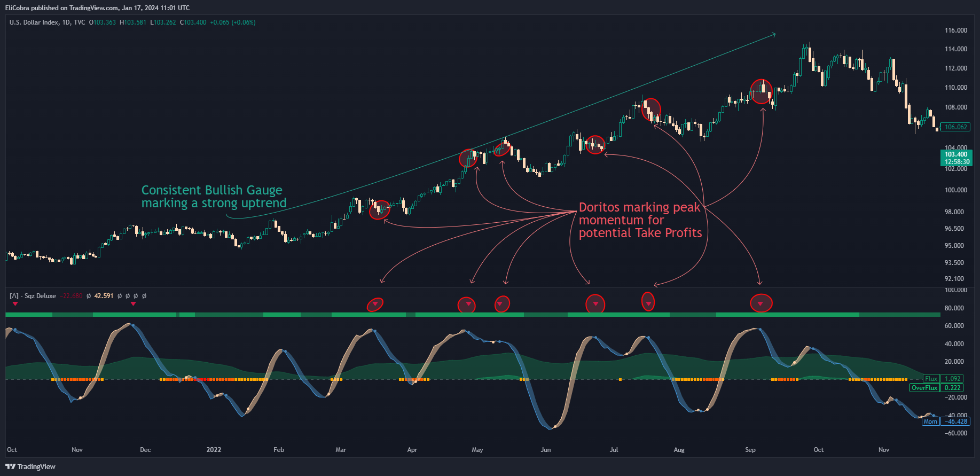The image size is (980, 476).
Task: Click the Mom value -46.428
Action: (955, 422)
